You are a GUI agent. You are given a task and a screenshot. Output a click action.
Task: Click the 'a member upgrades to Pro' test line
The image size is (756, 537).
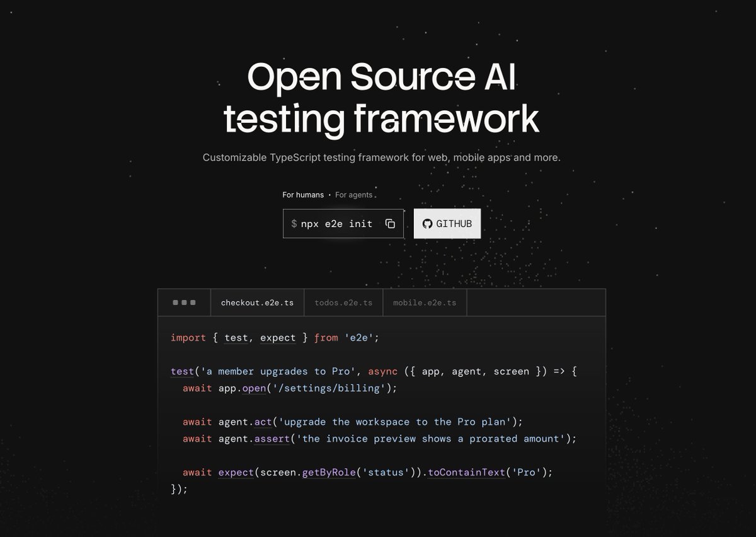[x=374, y=371]
